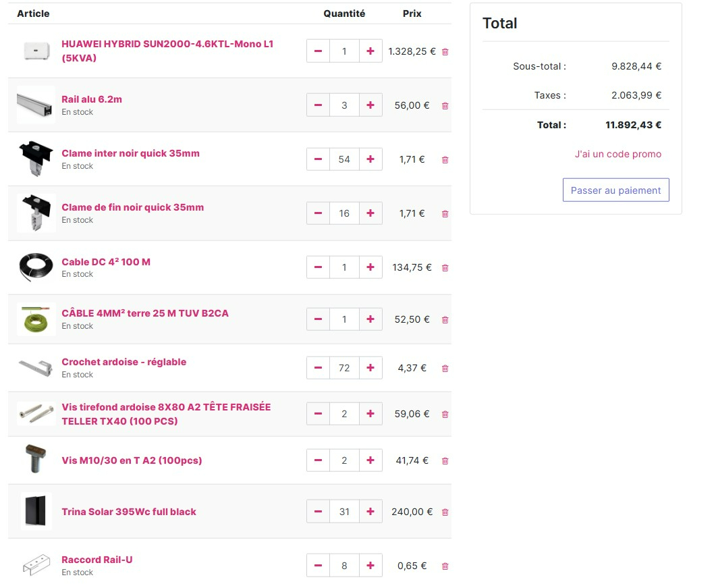The height and width of the screenshot is (588, 716).
Task: Click the Rail alu 6.2m thumbnail image
Action: (36, 105)
